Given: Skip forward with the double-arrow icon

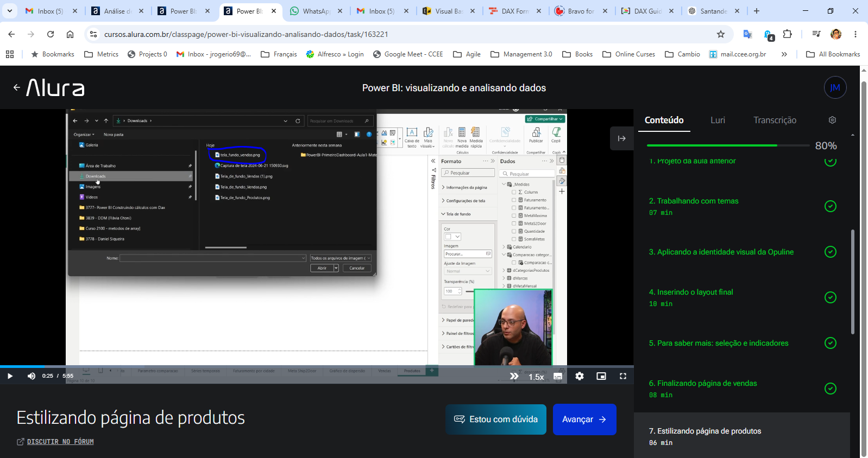Looking at the screenshot, I should (x=514, y=376).
